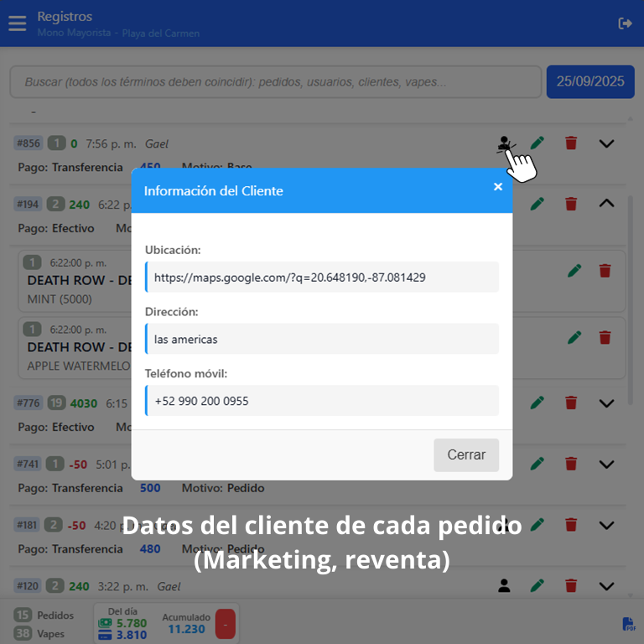Open the hamburger menu
This screenshot has width=644, height=644.
point(17,23)
